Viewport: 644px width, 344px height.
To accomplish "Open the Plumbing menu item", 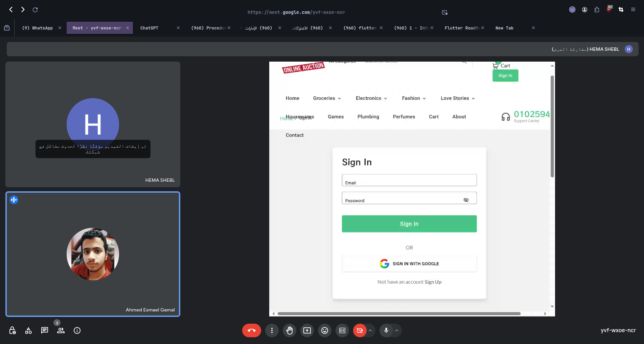I will (368, 117).
